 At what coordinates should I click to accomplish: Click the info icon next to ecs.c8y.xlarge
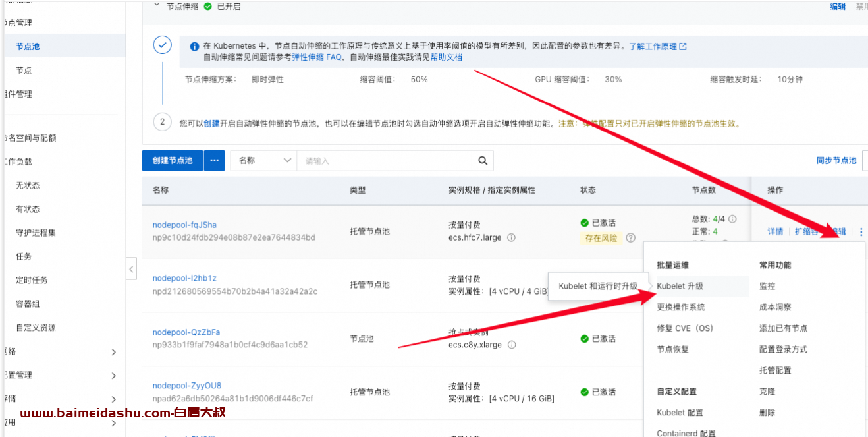512,345
